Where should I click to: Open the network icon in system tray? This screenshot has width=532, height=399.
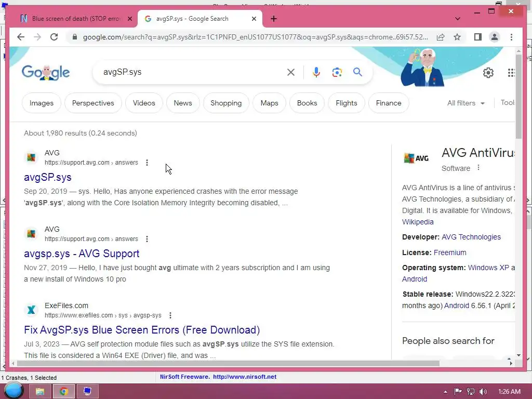click(x=471, y=392)
